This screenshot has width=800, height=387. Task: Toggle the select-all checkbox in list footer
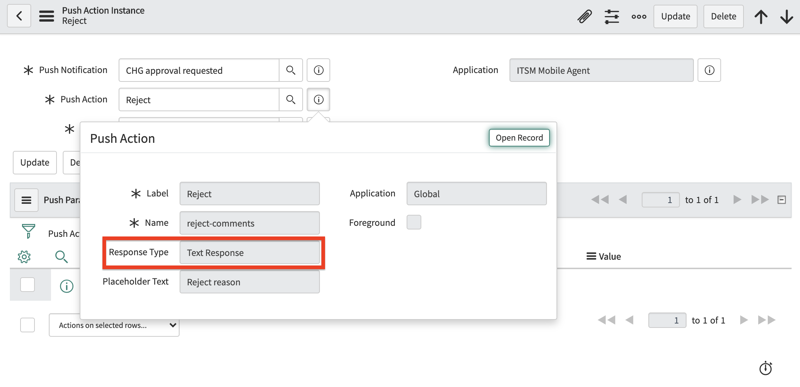[x=28, y=325]
